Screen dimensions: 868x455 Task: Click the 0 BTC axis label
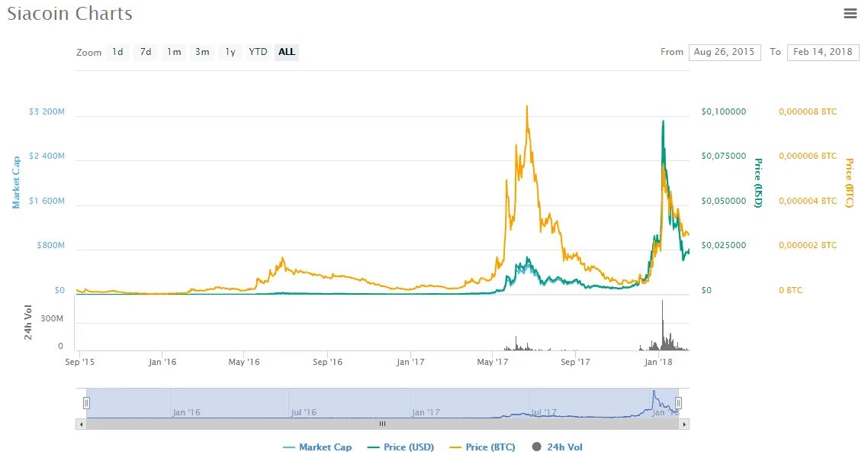(x=790, y=290)
